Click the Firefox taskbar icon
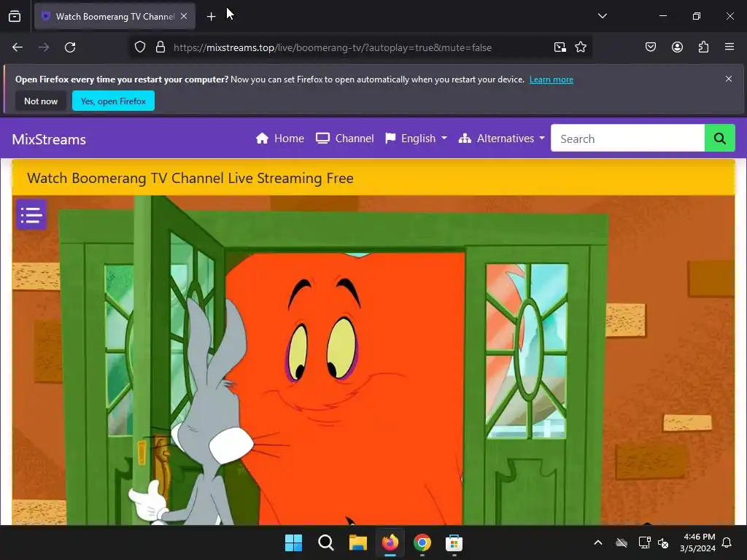Viewport: 747px width, 560px height. click(x=390, y=542)
